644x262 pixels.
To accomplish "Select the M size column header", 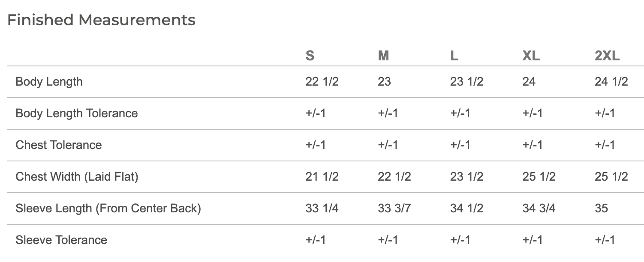I will [x=383, y=56].
